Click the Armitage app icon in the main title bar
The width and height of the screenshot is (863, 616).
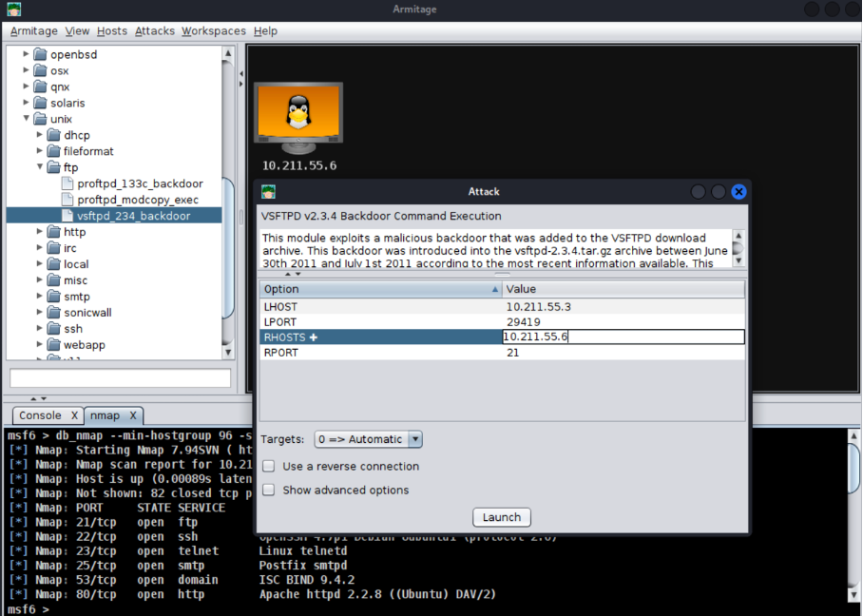pyautogui.click(x=13, y=9)
